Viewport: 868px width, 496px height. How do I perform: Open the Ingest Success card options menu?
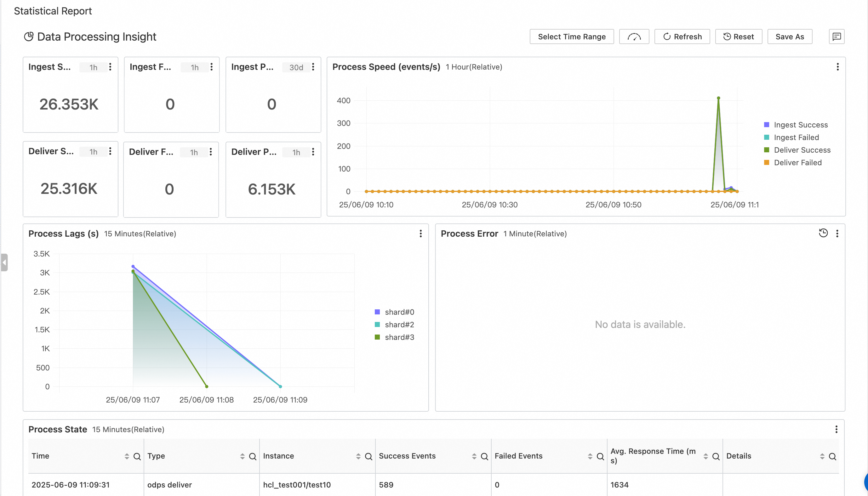point(110,67)
